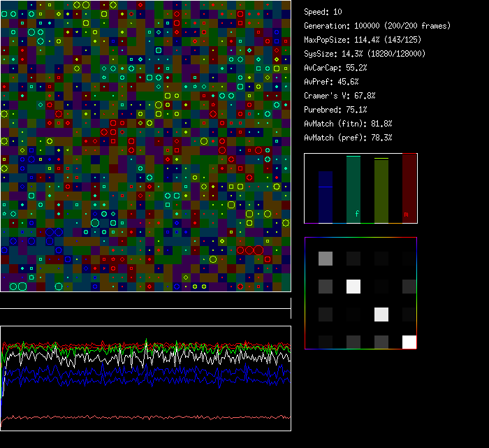
Task: Pick the light gray top-left matrix cell
Action: [326, 259]
